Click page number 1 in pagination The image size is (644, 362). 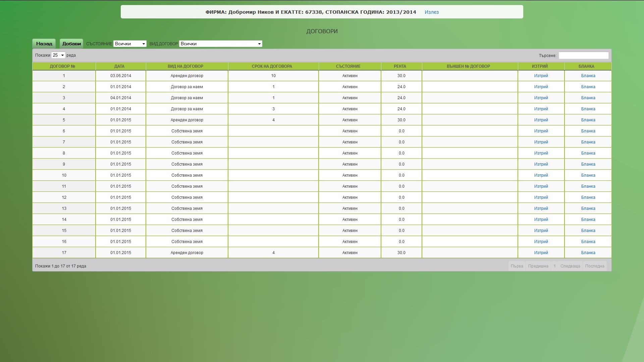[x=554, y=266]
